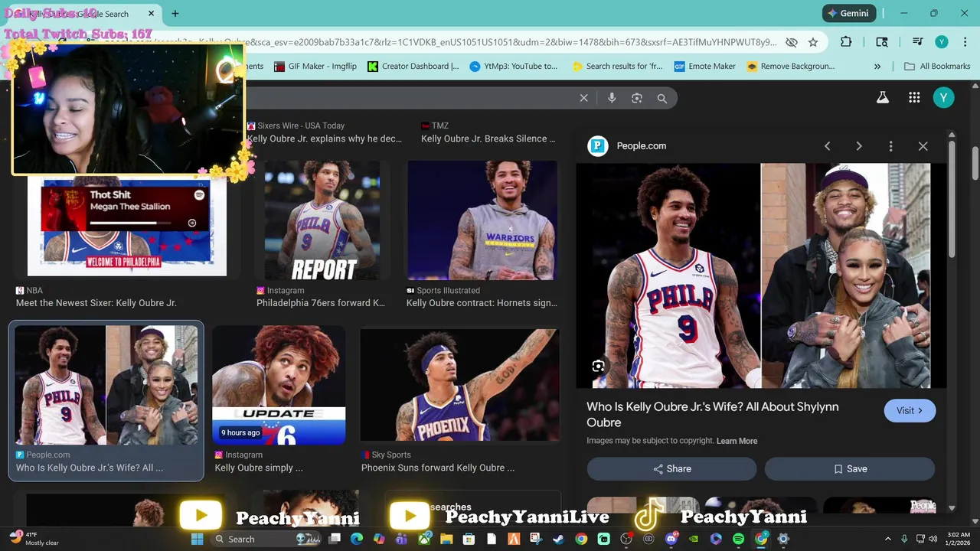
Task: Open Kelly Oubre contract: Hornets sign caption
Action: [482, 303]
